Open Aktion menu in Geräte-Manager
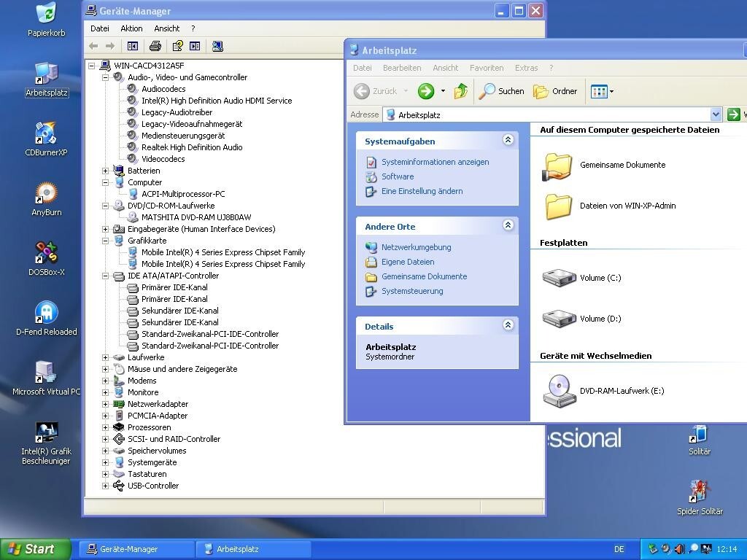The height and width of the screenshot is (560, 747). point(131,28)
